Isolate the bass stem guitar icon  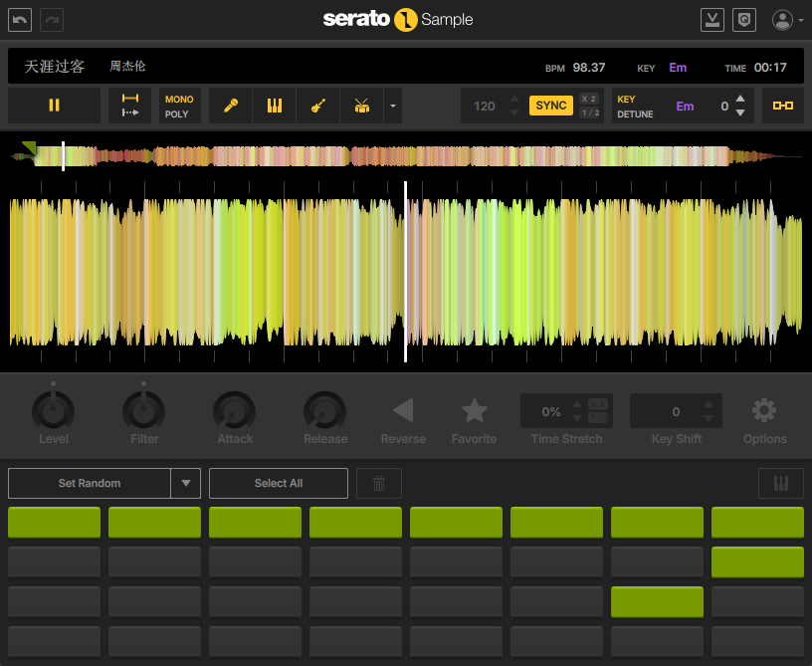click(318, 106)
